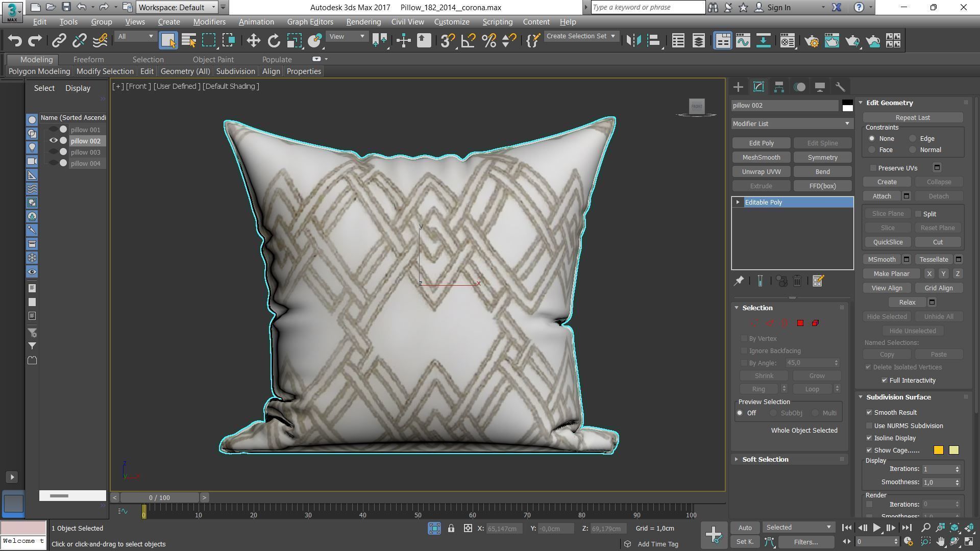The image size is (980, 551).
Task: Activate Bind to Space Warp tool
Action: tap(101, 40)
